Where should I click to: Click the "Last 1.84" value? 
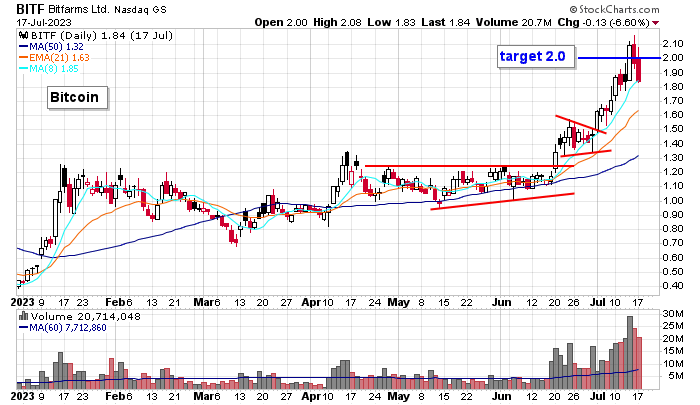[x=446, y=22]
